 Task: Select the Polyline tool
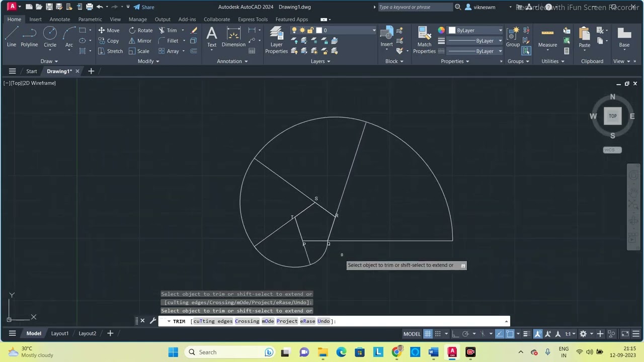pyautogui.click(x=29, y=37)
